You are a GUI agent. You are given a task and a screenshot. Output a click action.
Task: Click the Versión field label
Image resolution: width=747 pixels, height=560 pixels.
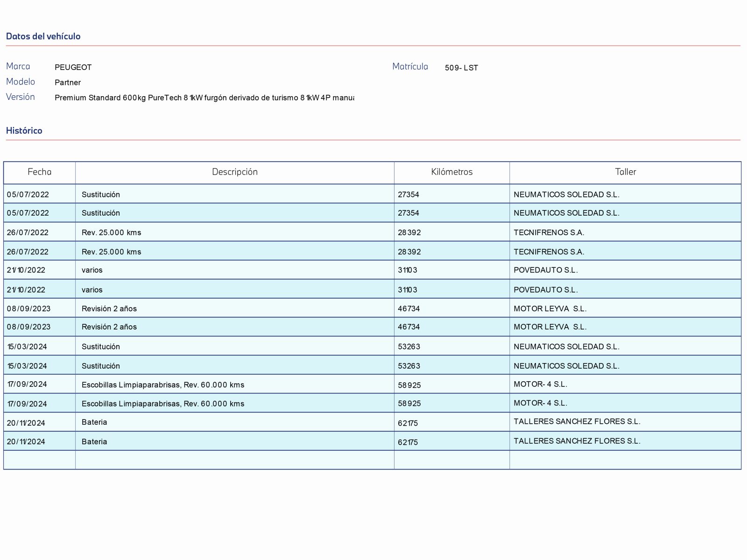click(x=20, y=97)
